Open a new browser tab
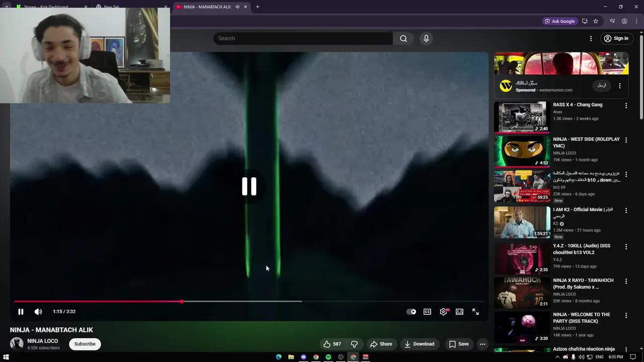This screenshot has height=362, width=644. [258, 7]
